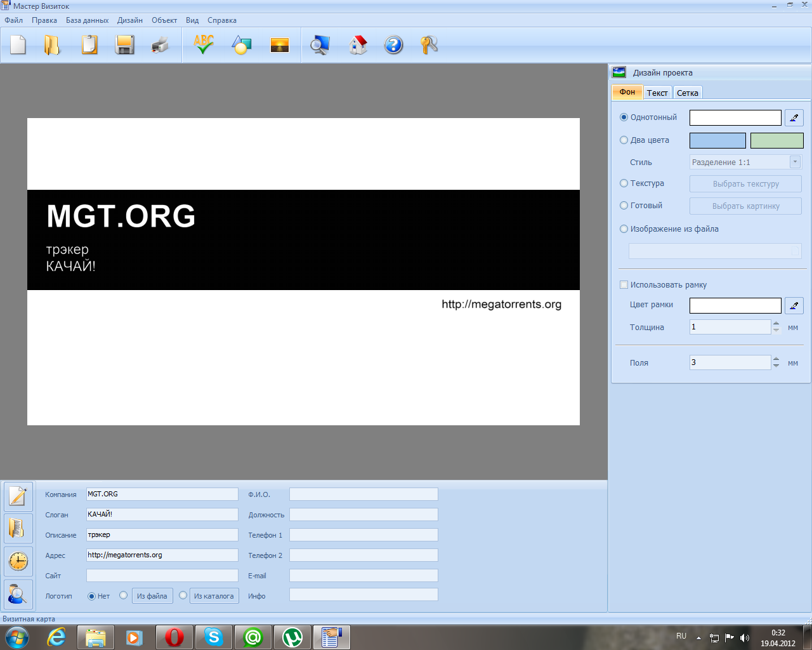Open the notepad with pencil side icon
Image resolution: width=812 pixels, height=650 pixels.
pos(18,496)
